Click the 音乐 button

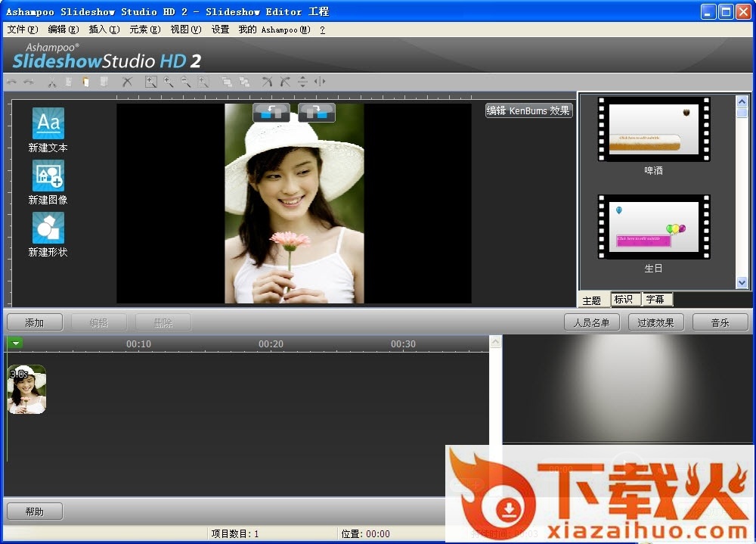tap(720, 322)
